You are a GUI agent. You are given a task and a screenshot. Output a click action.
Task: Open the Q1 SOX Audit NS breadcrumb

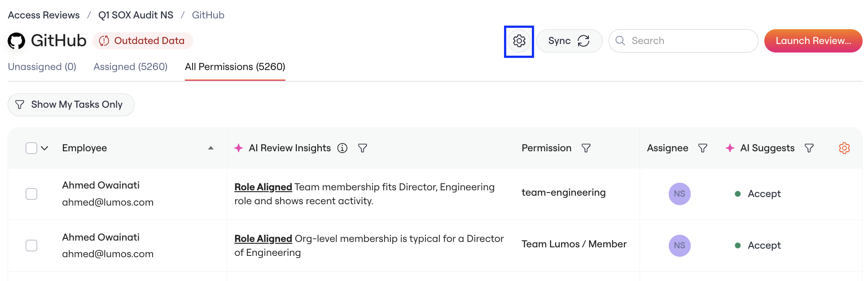(x=136, y=15)
